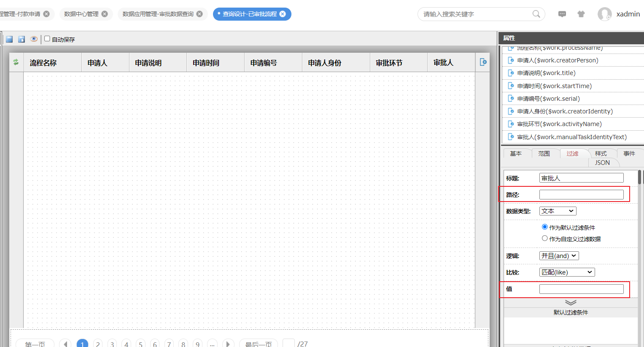Image resolution: width=644 pixels, height=347 pixels.
Task: Click icon beside 申请人($work.creatorPerson)
Action: point(511,60)
